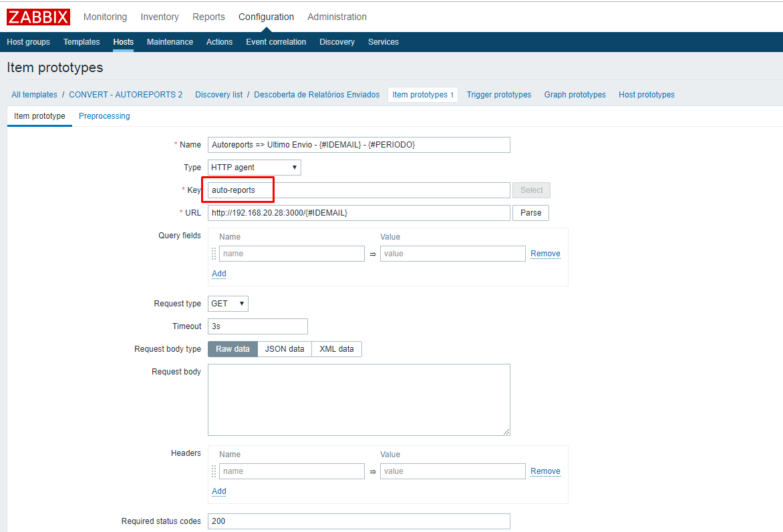783x532 pixels.
Task: Open the Administration menu
Action: [337, 17]
